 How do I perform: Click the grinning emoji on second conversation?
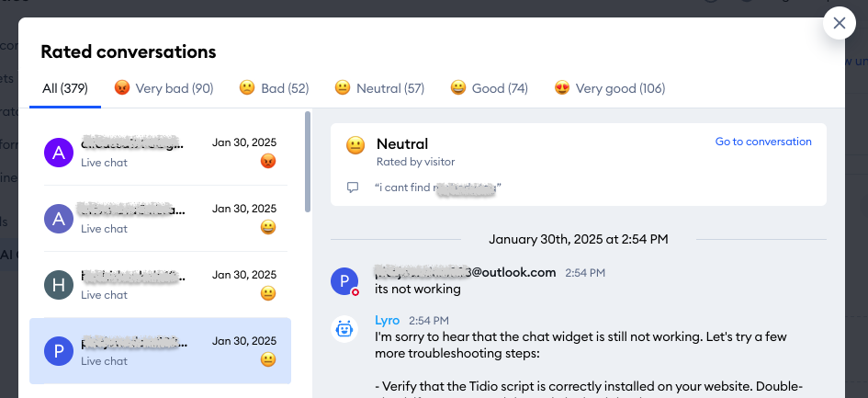[x=268, y=227]
